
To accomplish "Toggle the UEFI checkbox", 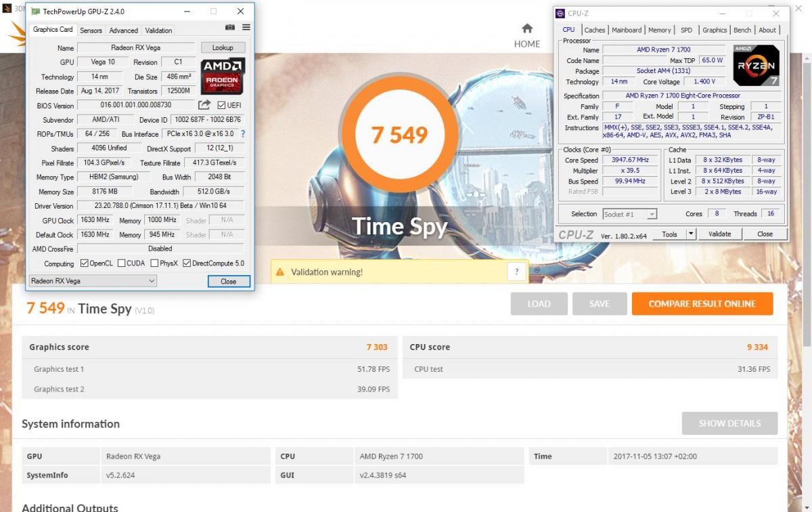I will tap(221, 105).
